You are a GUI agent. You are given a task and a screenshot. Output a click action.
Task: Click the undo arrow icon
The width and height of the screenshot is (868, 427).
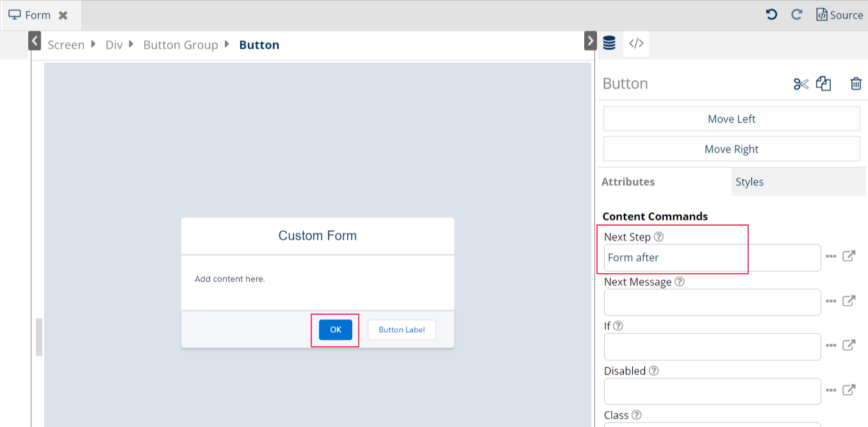[x=771, y=14]
